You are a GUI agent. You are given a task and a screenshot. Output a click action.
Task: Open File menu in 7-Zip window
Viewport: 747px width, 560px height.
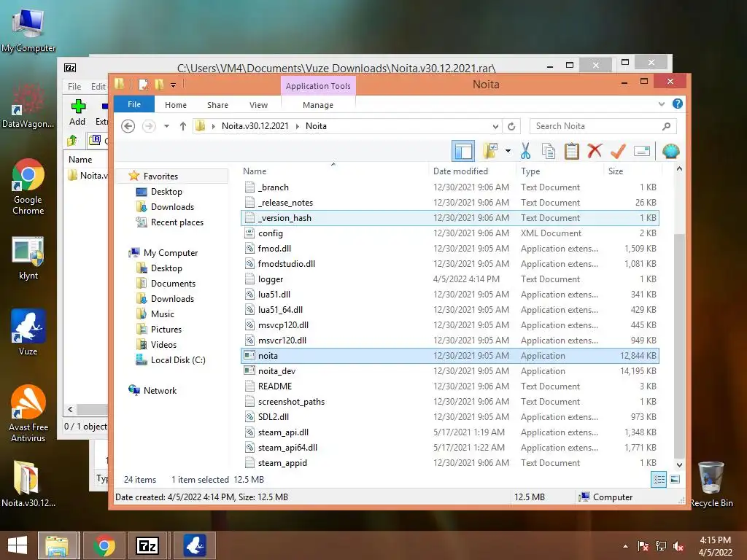(x=74, y=87)
